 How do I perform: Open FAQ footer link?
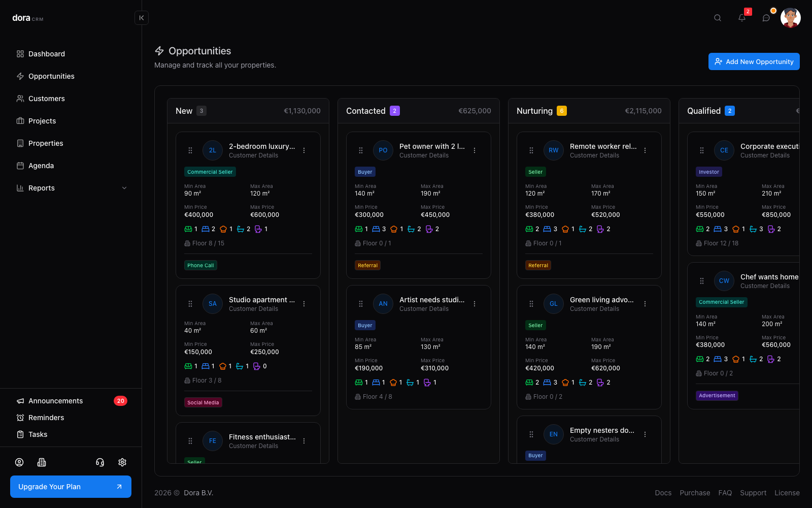725,493
